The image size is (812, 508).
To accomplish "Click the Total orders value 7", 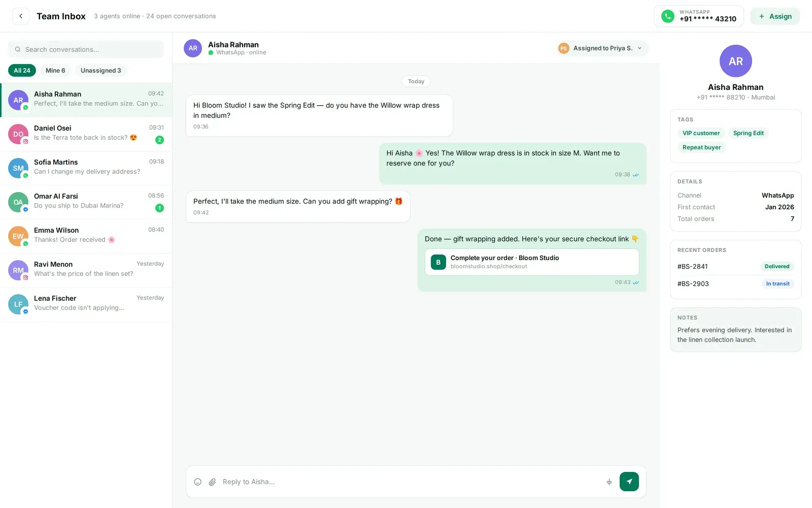I will pos(792,218).
